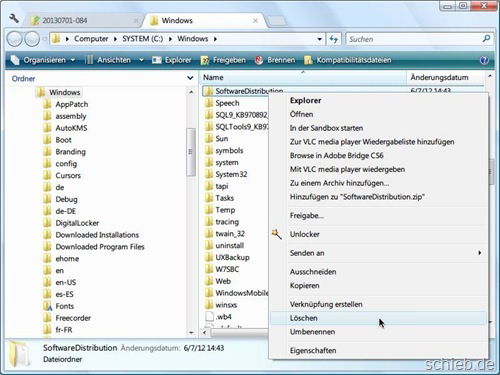Select the System32 folder icon in the list
This screenshot has height=375, width=500.
[x=209, y=174]
